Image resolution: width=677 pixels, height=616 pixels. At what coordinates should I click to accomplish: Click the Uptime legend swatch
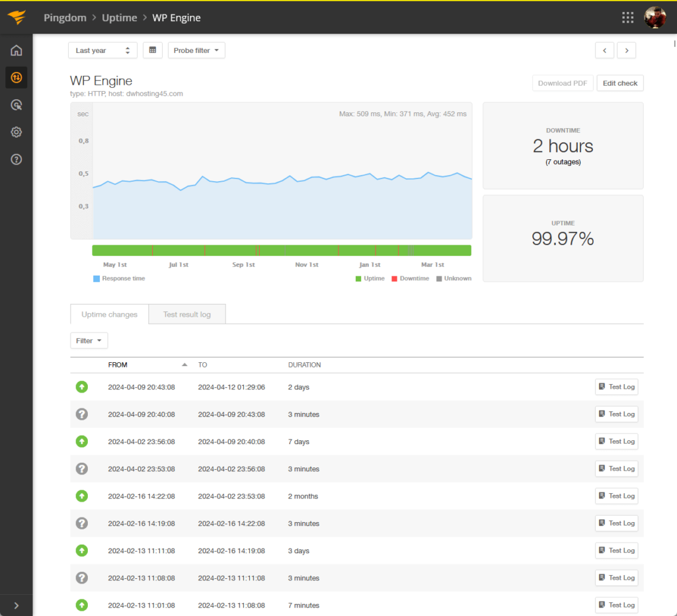pyautogui.click(x=358, y=278)
